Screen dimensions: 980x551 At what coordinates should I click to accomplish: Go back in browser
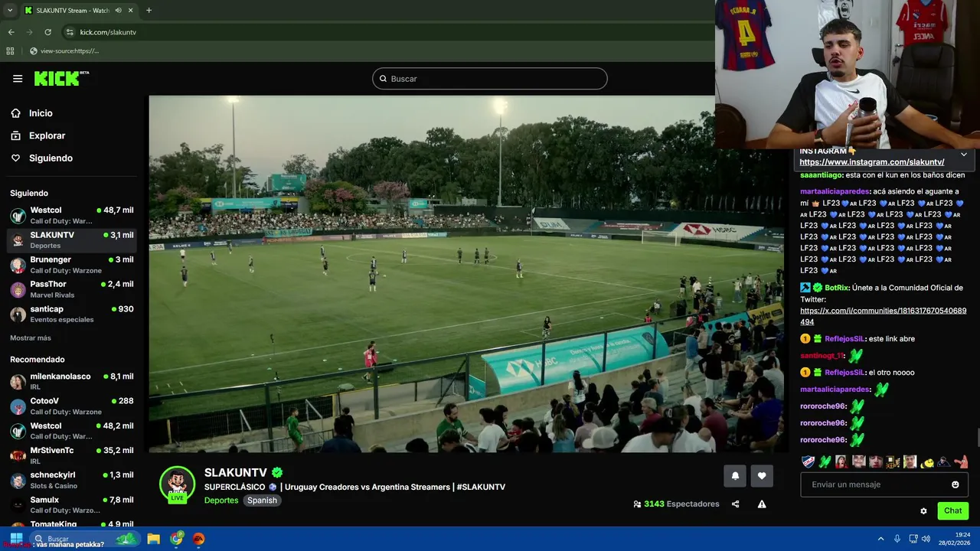click(x=11, y=32)
